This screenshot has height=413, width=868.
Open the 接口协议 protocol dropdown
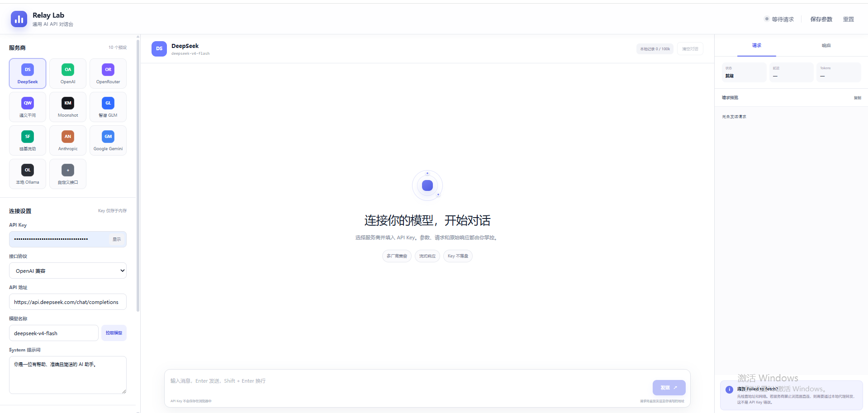pyautogui.click(x=68, y=271)
